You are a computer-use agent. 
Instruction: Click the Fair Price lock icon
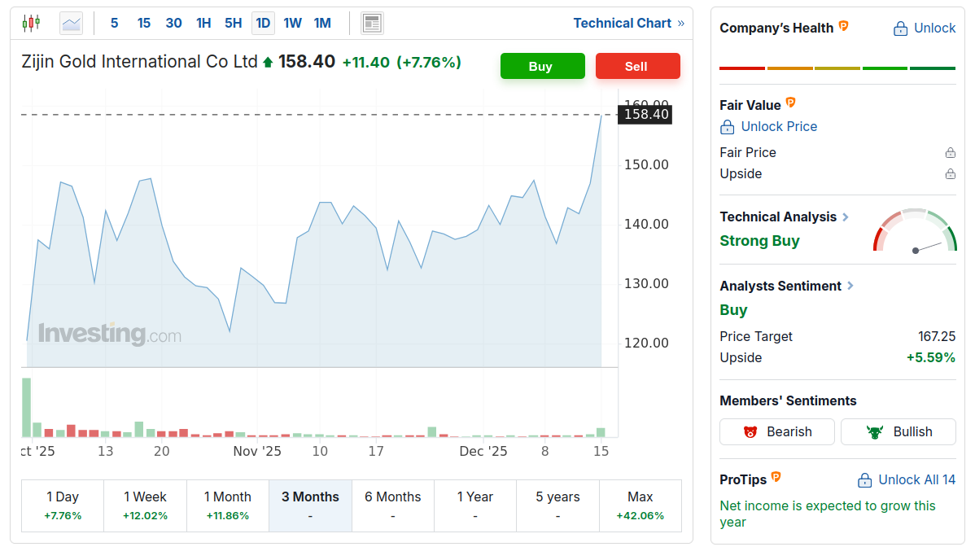pyautogui.click(x=950, y=153)
